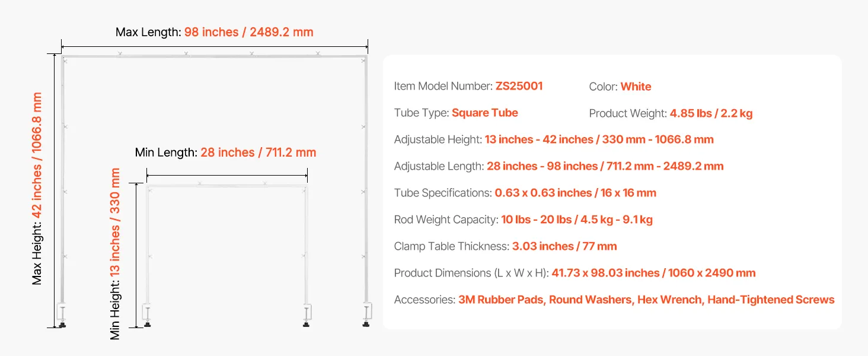
Task: Click the ZS25001 model number value
Action: click(x=519, y=86)
